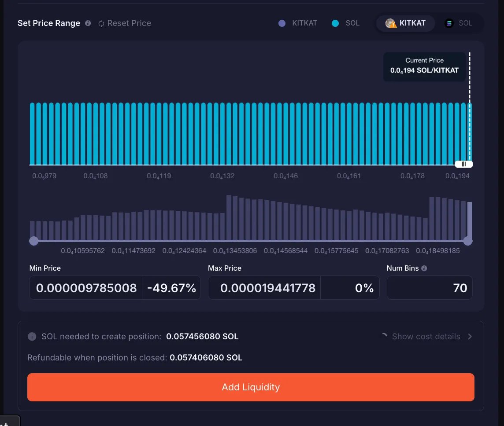The height and width of the screenshot is (426, 504).
Task: Click the Show cost details chevron
Action: tap(470, 336)
